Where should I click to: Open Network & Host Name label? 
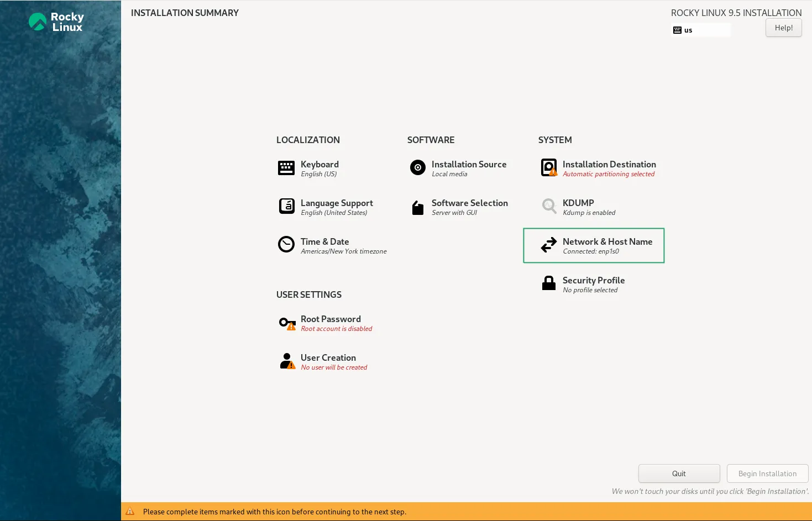tap(607, 241)
